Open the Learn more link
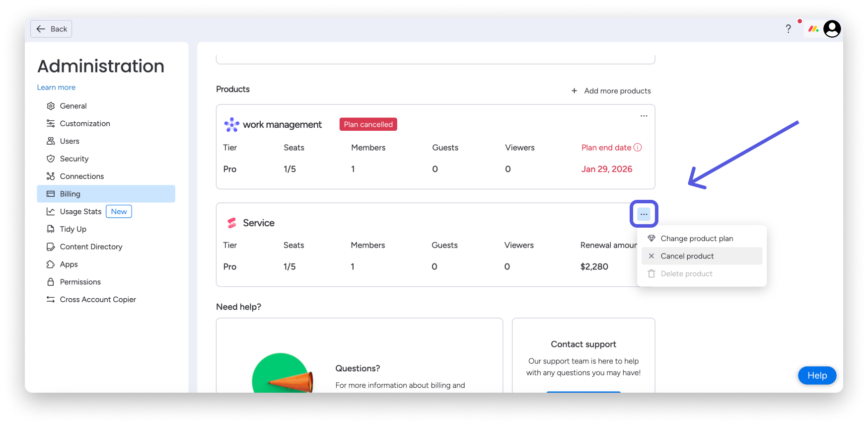Screen dimensions: 868x425 click(x=56, y=87)
